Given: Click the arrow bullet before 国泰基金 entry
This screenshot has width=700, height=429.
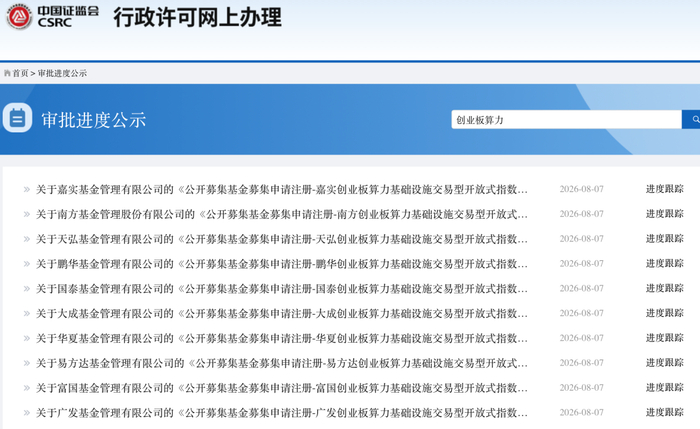Looking at the screenshot, I should point(27,289).
